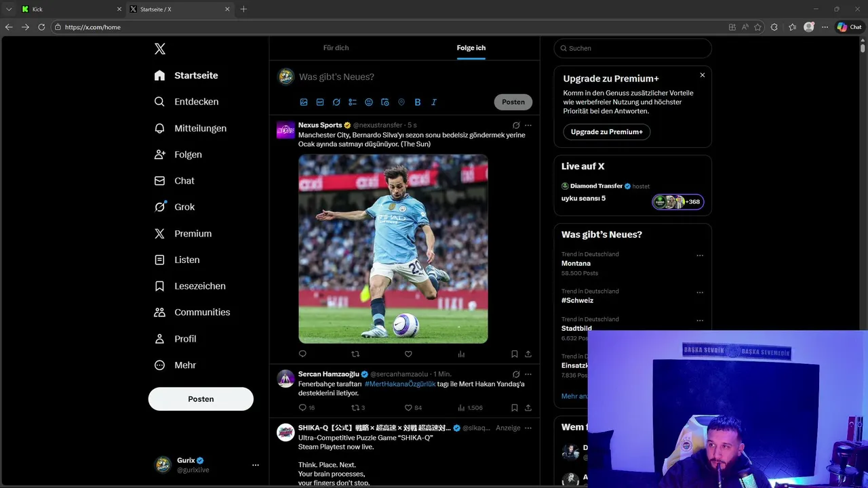Toggle bold text in composer
Screen dimensions: 868x488
click(418, 102)
